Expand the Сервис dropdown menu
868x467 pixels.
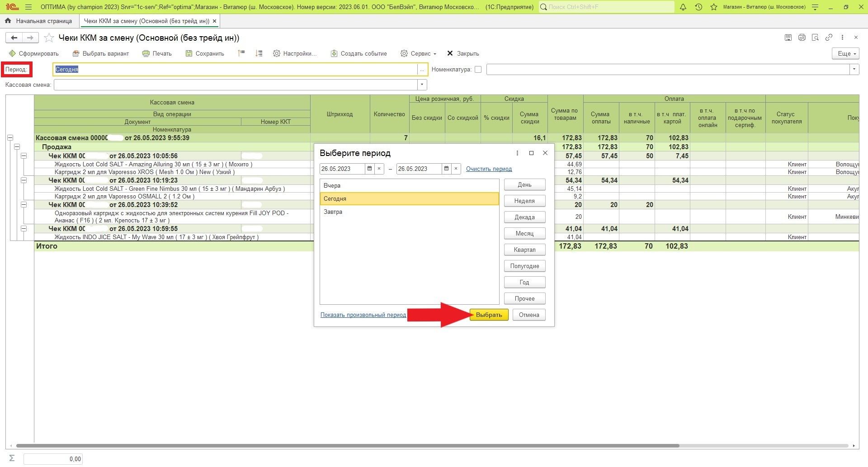pos(419,53)
